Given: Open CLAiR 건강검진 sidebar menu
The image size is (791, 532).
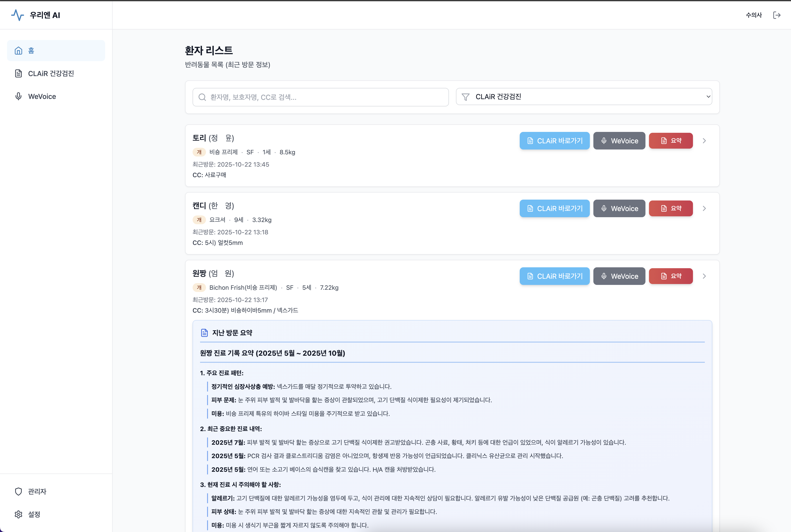Looking at the screenshot, I should (x=51, y=74).
